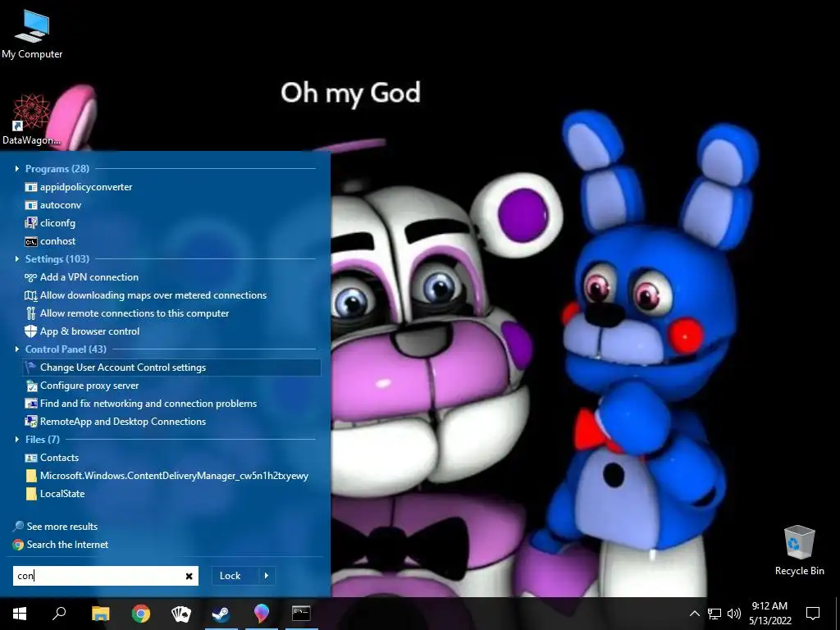
Task: Click the magnifier icon beside See more results
Action: coord(18,527)
